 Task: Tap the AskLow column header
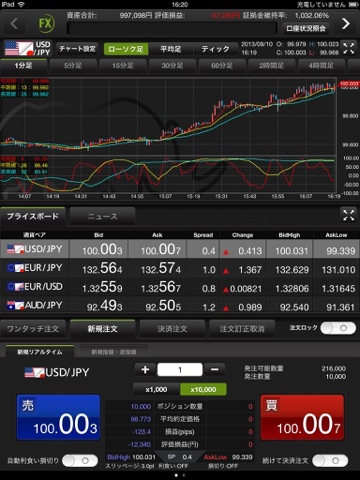(x=336, y=235)
